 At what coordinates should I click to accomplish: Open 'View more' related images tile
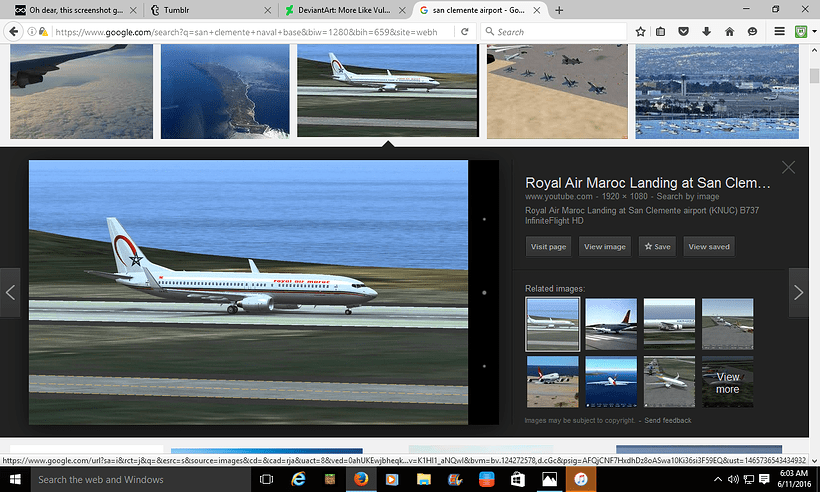pos(727,382)
